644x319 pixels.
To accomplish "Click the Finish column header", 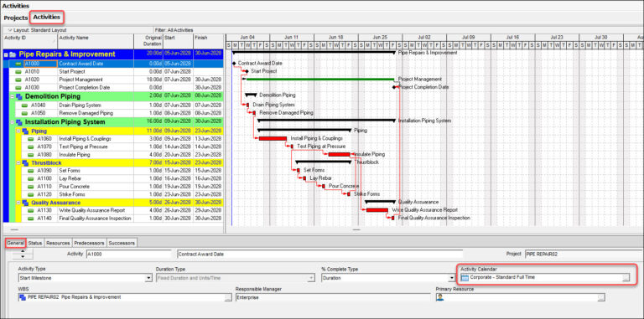I will [x=208, y=41].
